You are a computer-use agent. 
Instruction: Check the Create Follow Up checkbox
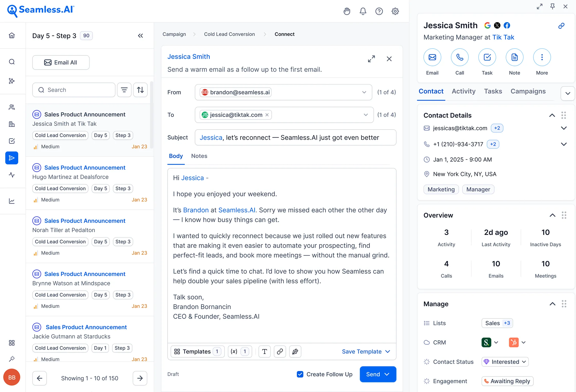point(300,374)
